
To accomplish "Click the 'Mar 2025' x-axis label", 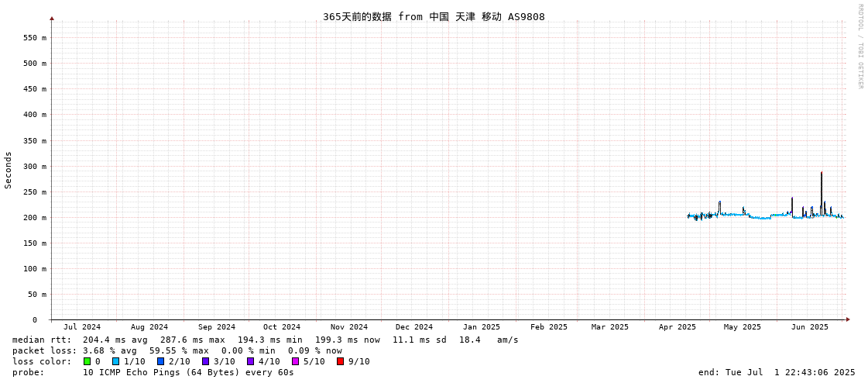I will point(610,327).
